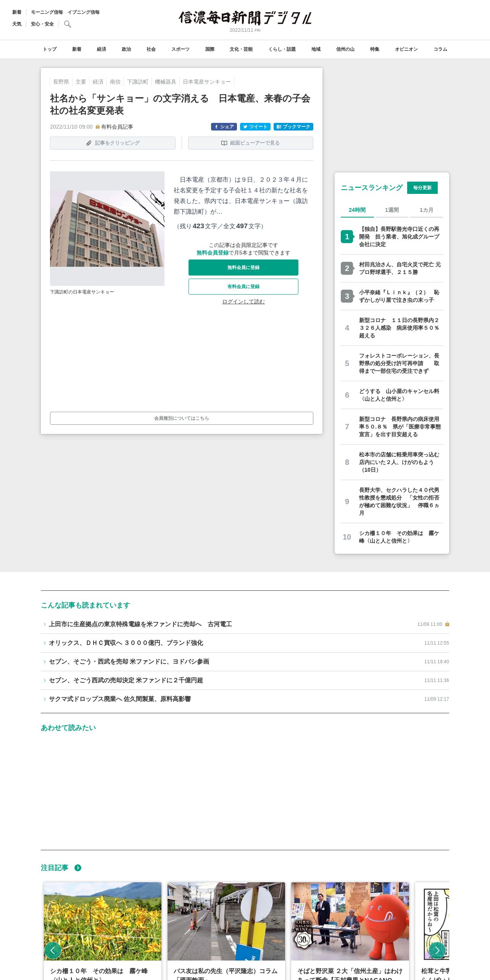
Task: Select the 1週間 ranking tab
Action: coord(392,210)
